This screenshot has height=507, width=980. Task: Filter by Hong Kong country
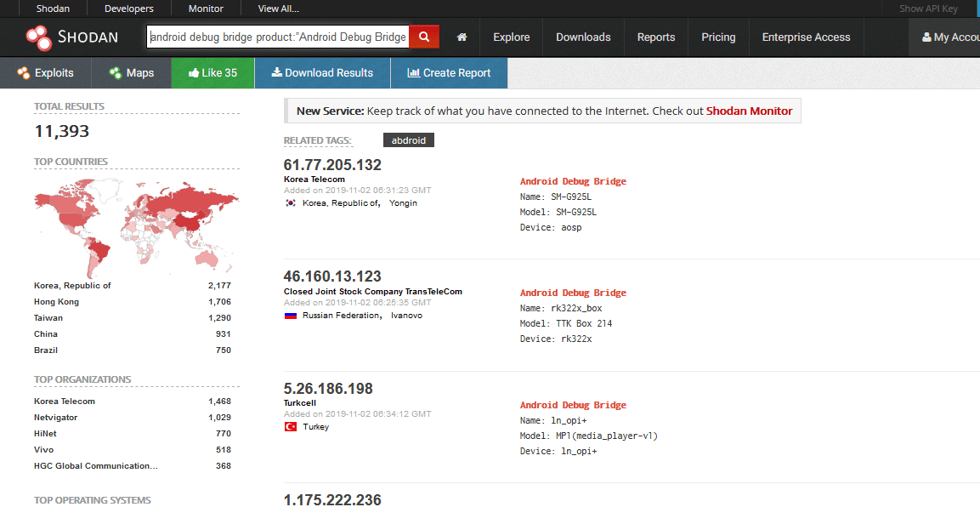[56, 302]
